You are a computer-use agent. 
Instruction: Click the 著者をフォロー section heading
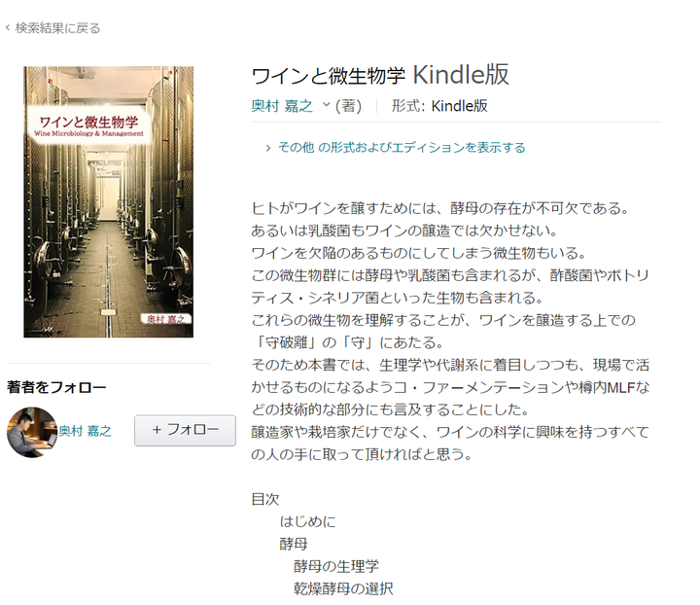56,387
